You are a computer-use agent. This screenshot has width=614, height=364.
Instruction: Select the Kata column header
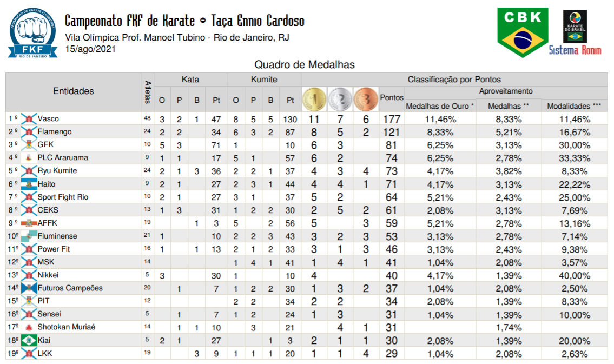tap(190, 80)
